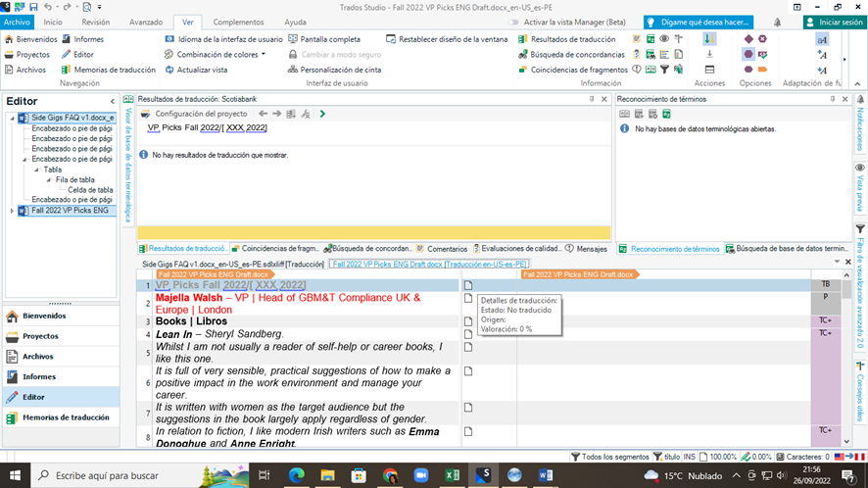Collapse the Editor navigation pane
Screen dimensions: 868x488
pyautogui.click(x=113, y=101)
